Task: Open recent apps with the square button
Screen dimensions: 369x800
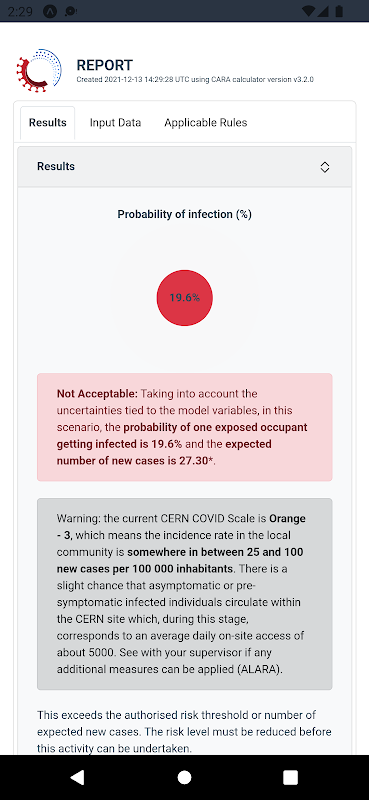Action: (290, 777)
